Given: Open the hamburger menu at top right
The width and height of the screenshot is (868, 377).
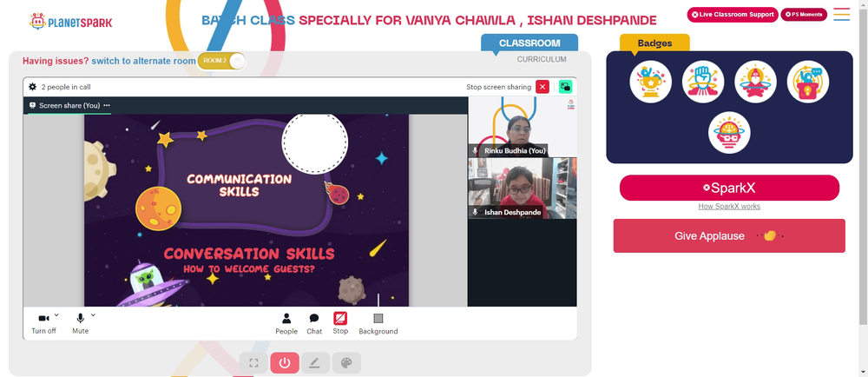Looking at the screenshot, I should coord(841,15).
